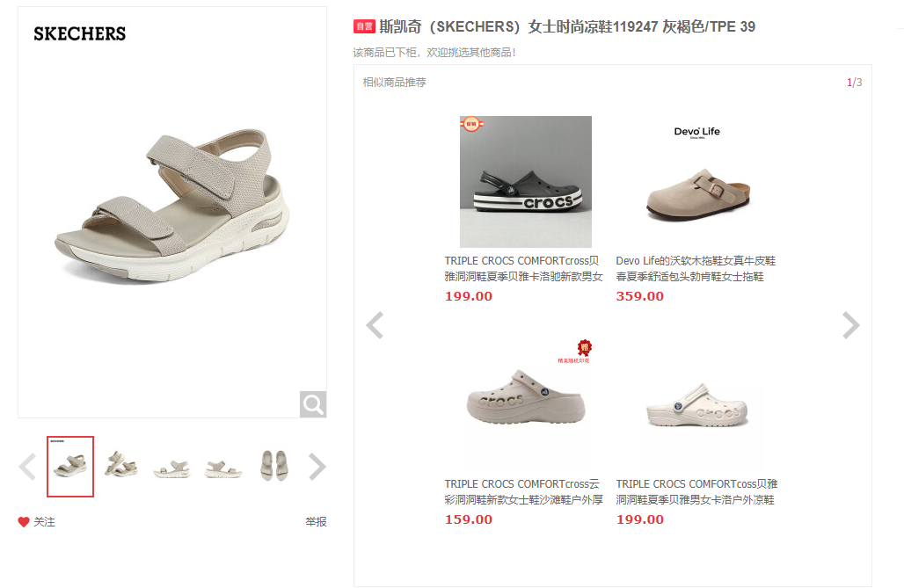This screenshot has height=588, width=904.
Task: Select the fifth top-view sandals thumbnail
Action: (x=273, y=465)
